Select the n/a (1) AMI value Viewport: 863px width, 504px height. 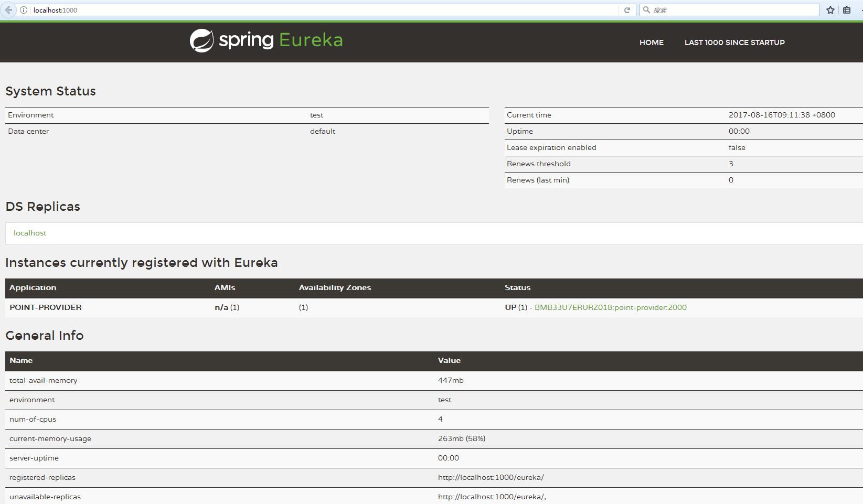click(227, 307)
